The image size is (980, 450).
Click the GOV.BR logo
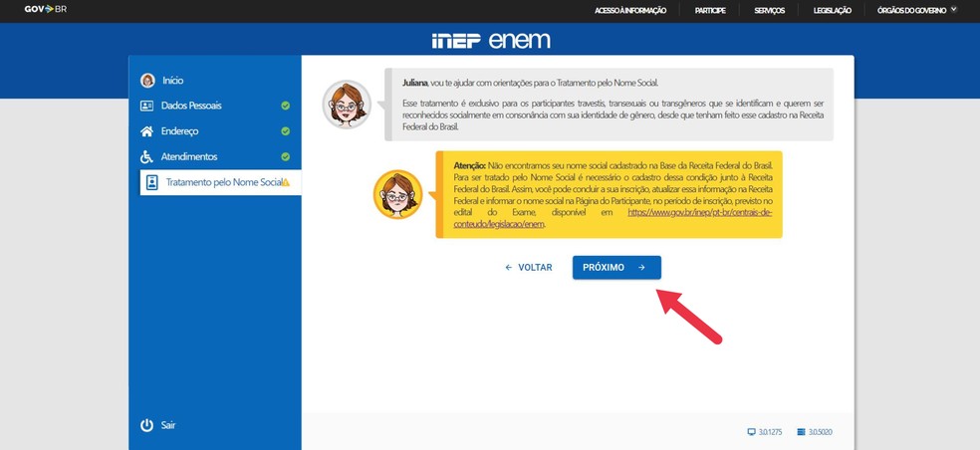[x=46, y=9]
